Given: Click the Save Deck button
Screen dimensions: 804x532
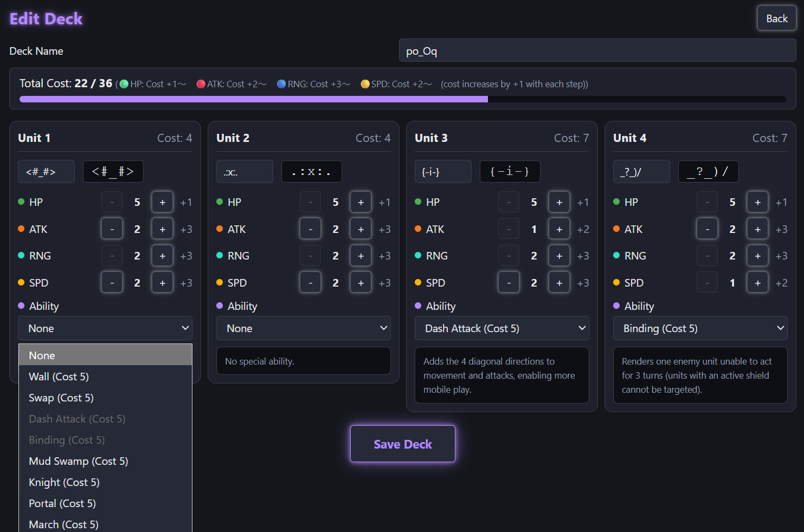Looking at the screenshot, I should (403, 444).
